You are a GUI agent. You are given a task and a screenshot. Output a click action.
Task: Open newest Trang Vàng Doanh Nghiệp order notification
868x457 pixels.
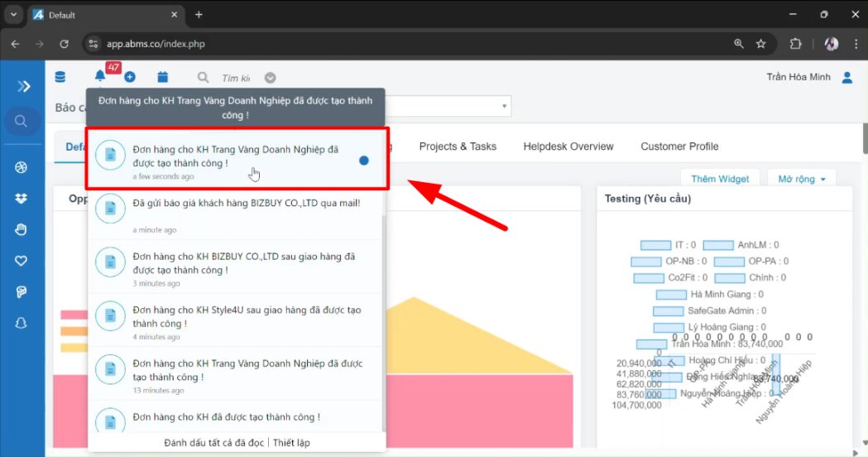click(237, 160)
